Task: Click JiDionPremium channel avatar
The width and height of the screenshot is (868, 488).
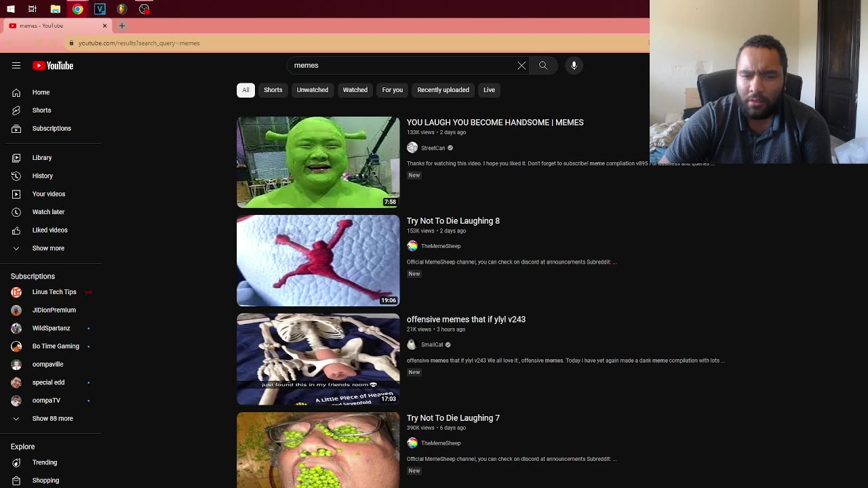Action: point(16,310)
